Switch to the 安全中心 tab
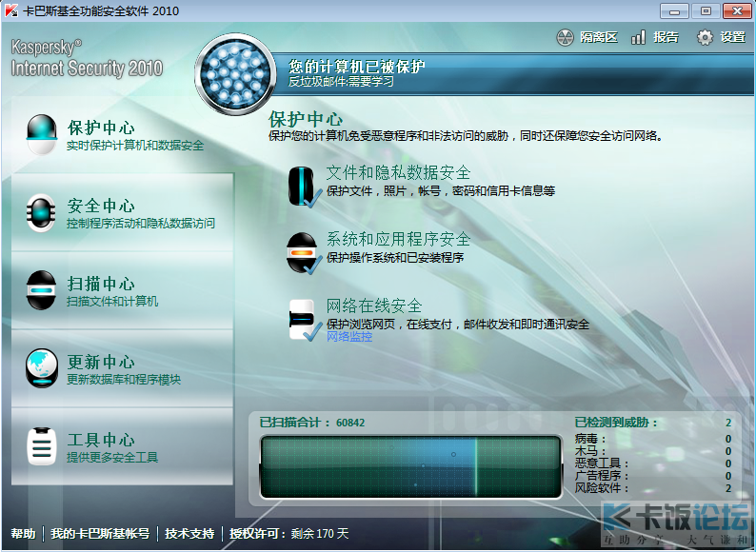 [123, 213]
